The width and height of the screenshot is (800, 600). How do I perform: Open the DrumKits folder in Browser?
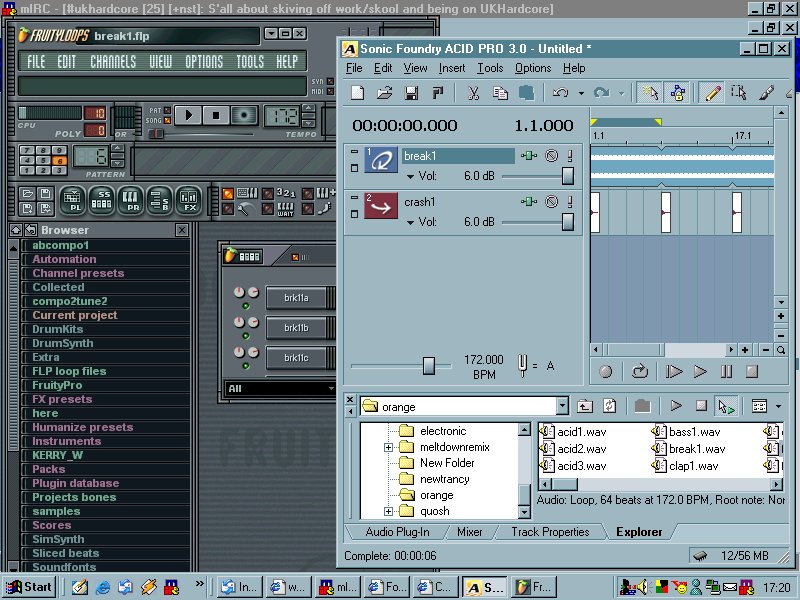tap(56, 329)
